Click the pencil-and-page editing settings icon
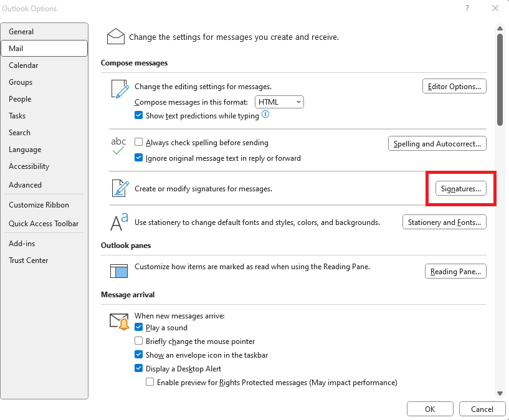 120,88
